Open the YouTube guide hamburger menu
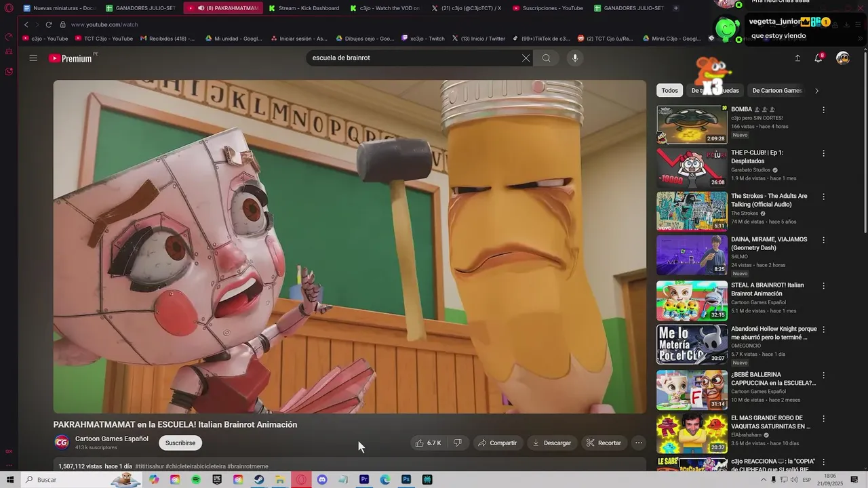Viewport: 868px width, 488px height. pos(33,58)
